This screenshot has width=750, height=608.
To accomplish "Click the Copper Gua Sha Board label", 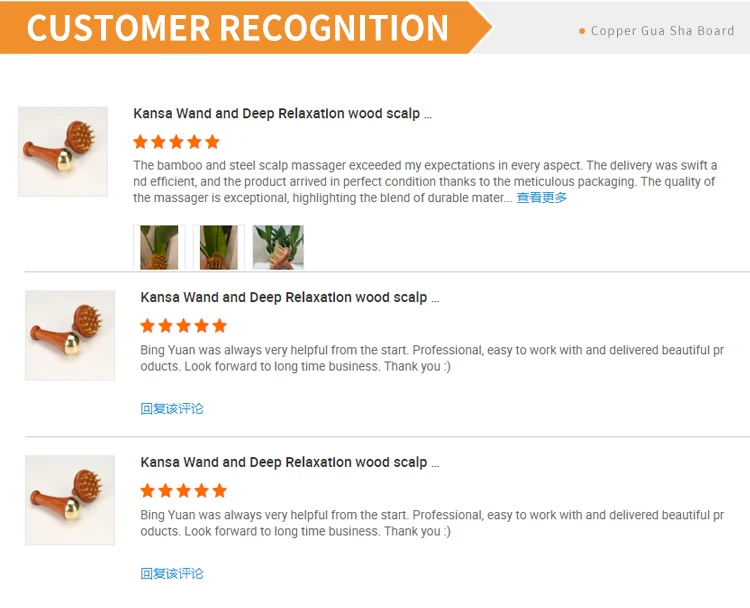I will tap(662, 31).
